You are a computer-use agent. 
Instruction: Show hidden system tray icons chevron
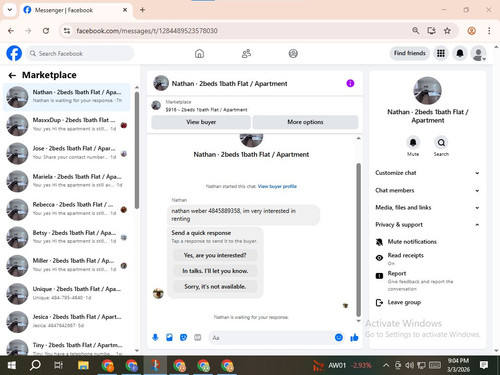[x=386, y=365]
